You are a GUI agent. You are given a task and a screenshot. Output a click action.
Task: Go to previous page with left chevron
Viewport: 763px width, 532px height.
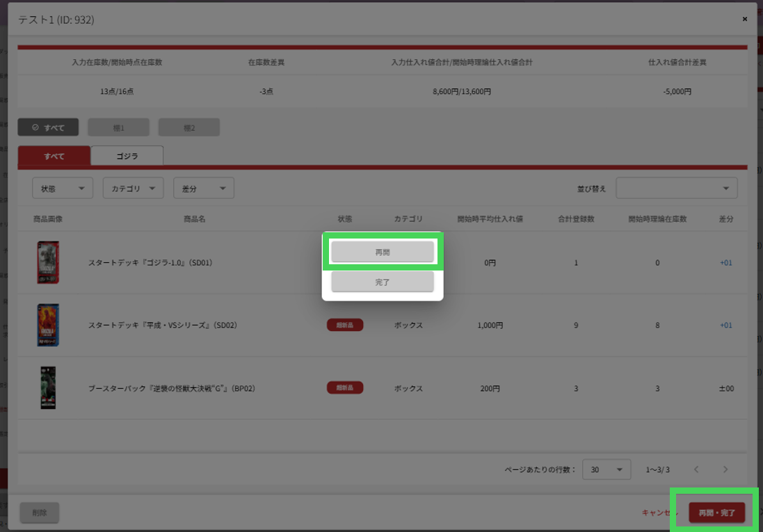pyautogui.click(x=696, y=469)
